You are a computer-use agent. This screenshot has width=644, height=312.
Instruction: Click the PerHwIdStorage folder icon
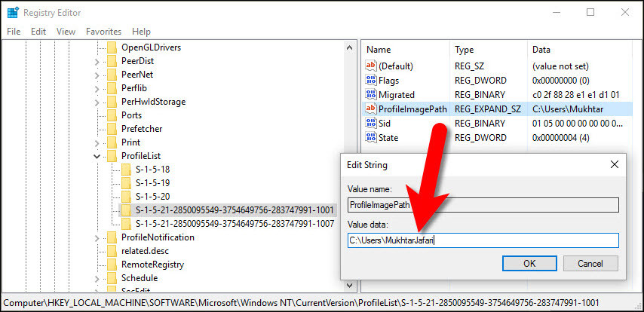coord(112,102)
